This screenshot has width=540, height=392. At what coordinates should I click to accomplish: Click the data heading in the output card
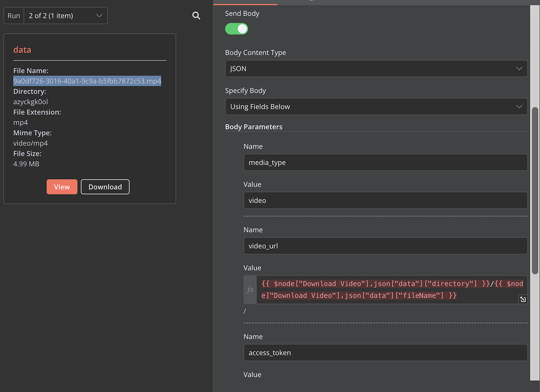(x=22, y=50)
